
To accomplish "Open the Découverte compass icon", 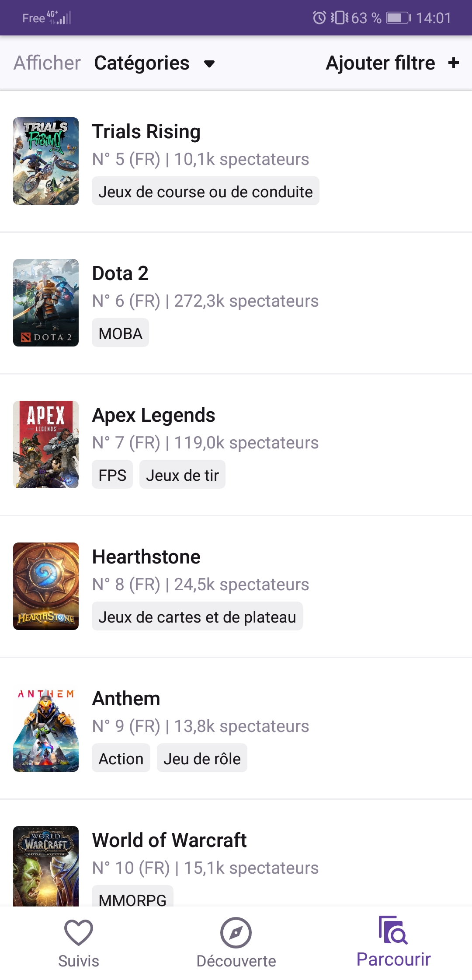I will 236,932.
